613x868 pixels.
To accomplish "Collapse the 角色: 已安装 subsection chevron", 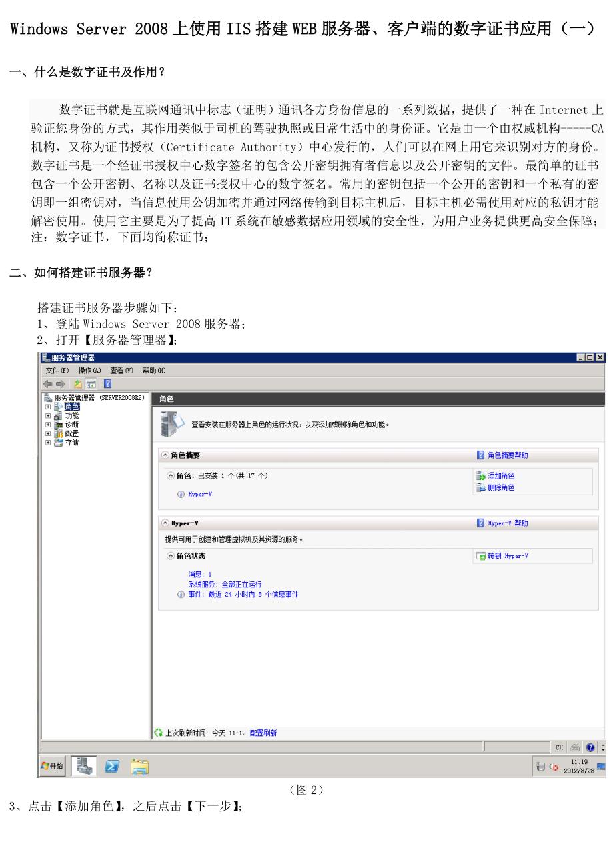I will [x=171, y=475].
